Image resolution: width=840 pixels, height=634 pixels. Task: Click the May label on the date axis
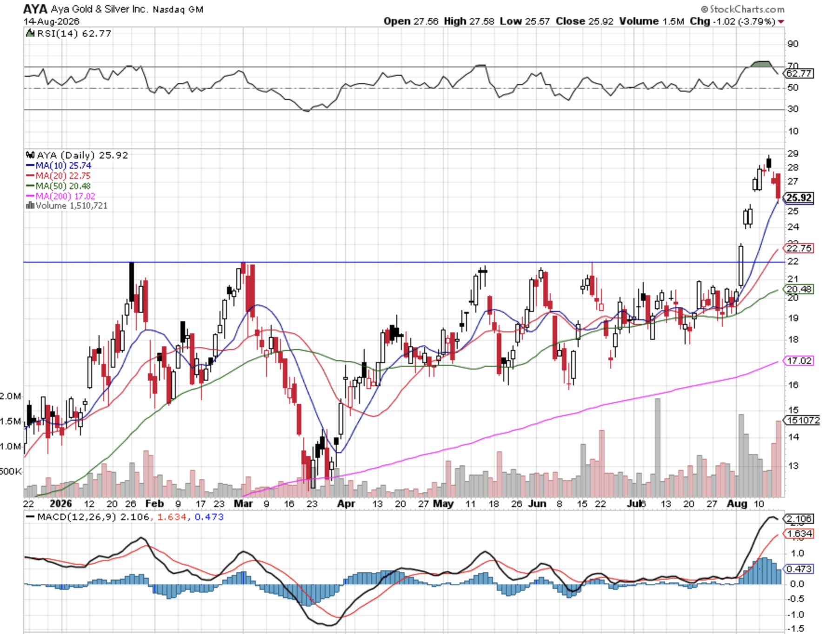click(443, 504)
